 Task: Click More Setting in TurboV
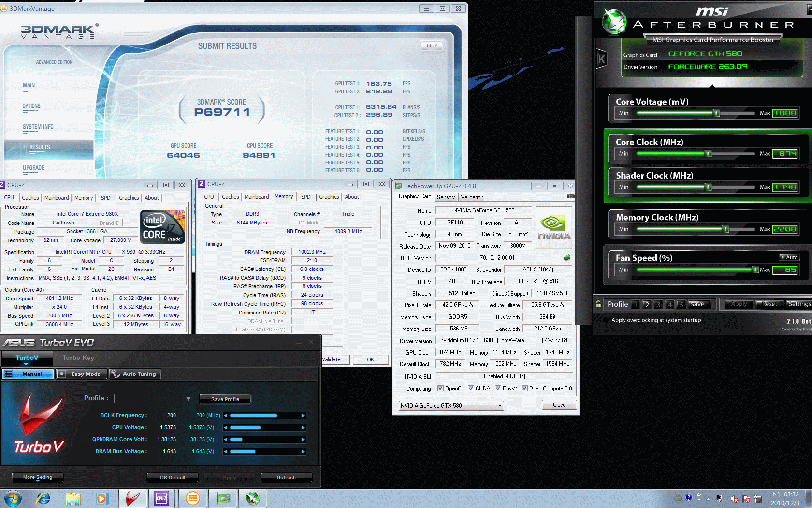[38, 478]
